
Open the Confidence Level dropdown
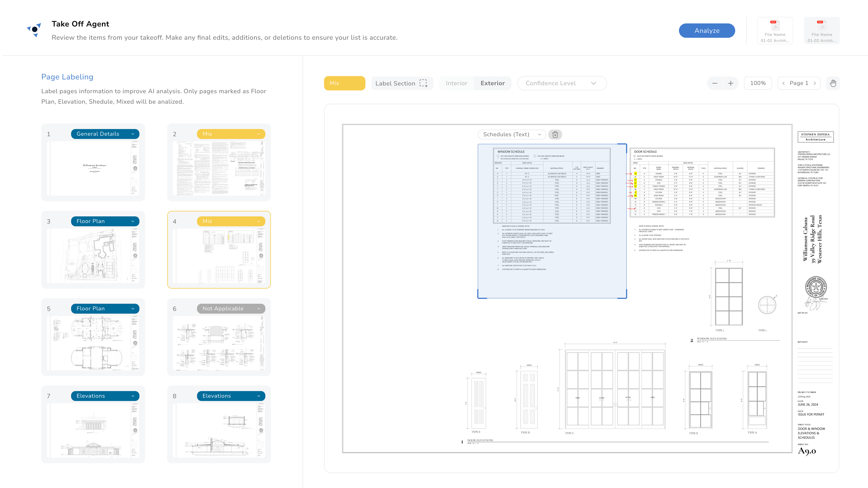(x=561, y=83)
